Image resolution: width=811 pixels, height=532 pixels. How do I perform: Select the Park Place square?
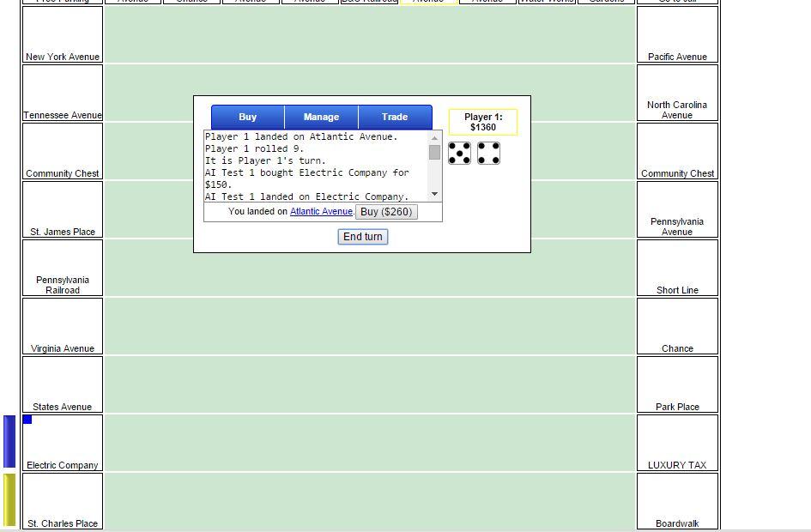click(678, 385)
